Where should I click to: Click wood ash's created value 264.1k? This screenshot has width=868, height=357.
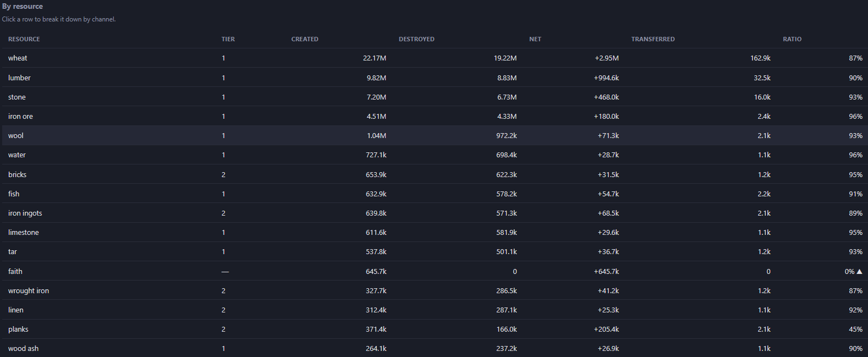pos(376,348)
